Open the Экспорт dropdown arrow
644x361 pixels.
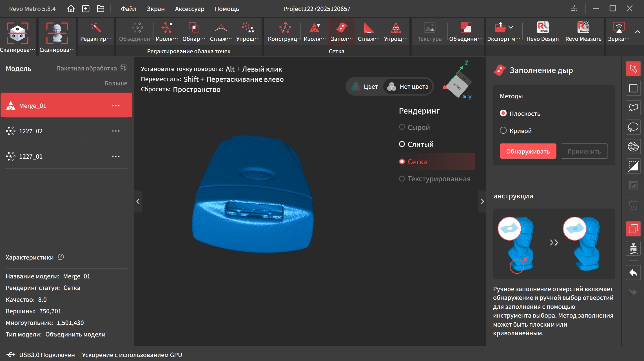coord(511,27)
